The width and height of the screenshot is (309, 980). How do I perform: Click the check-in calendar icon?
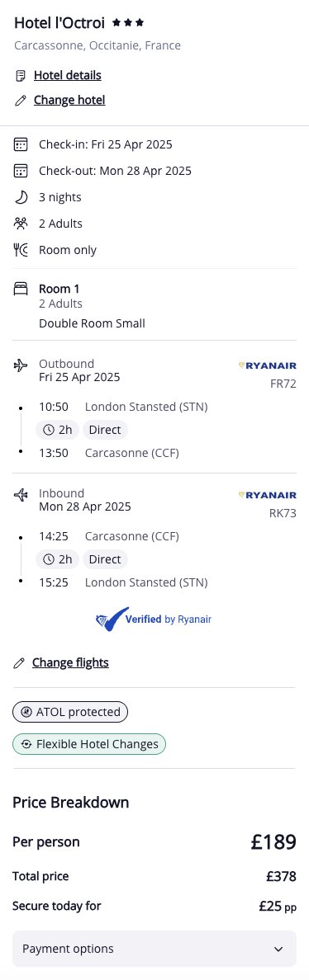(x=21, y=145)
